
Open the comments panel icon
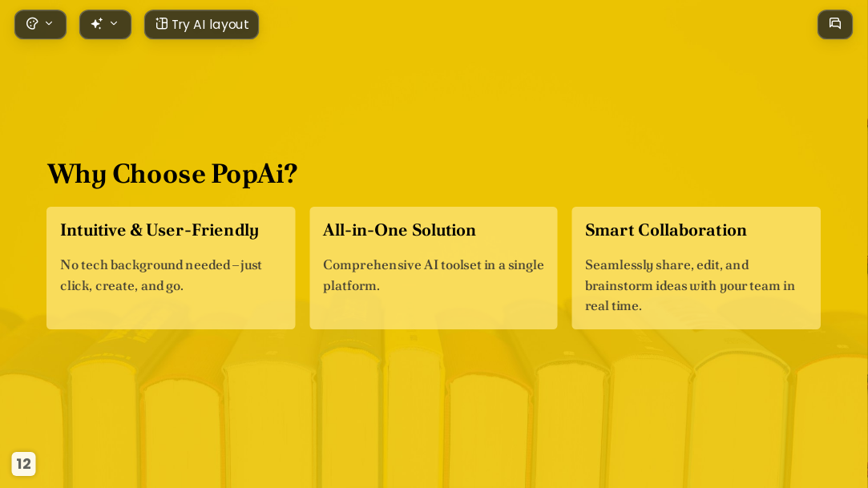pyautogui.click(x=835, y=24)
